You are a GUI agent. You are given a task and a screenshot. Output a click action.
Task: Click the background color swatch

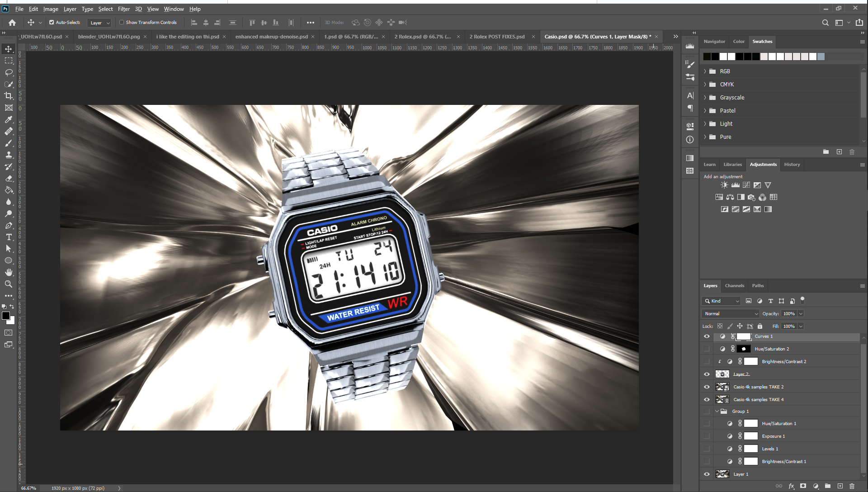point(12,321)
